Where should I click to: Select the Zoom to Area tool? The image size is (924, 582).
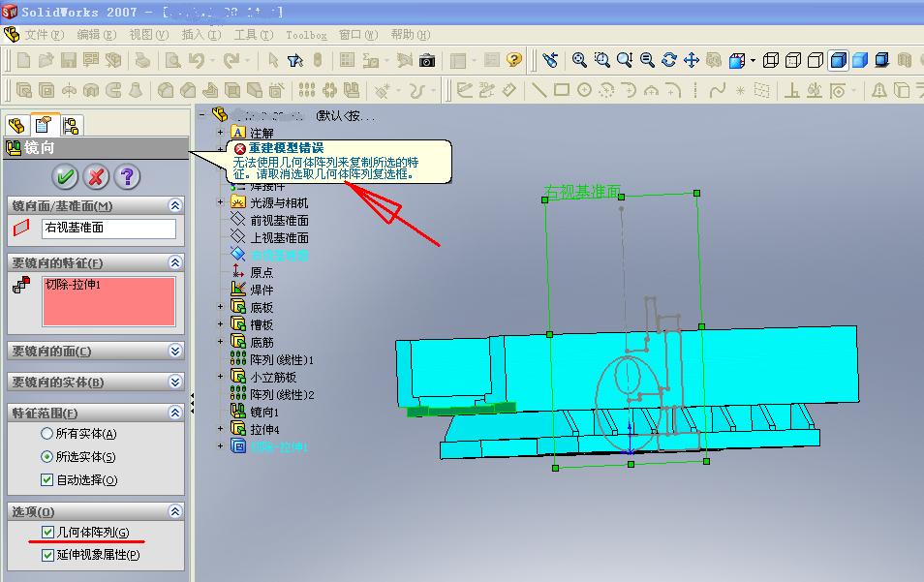(x=602, y=60)
